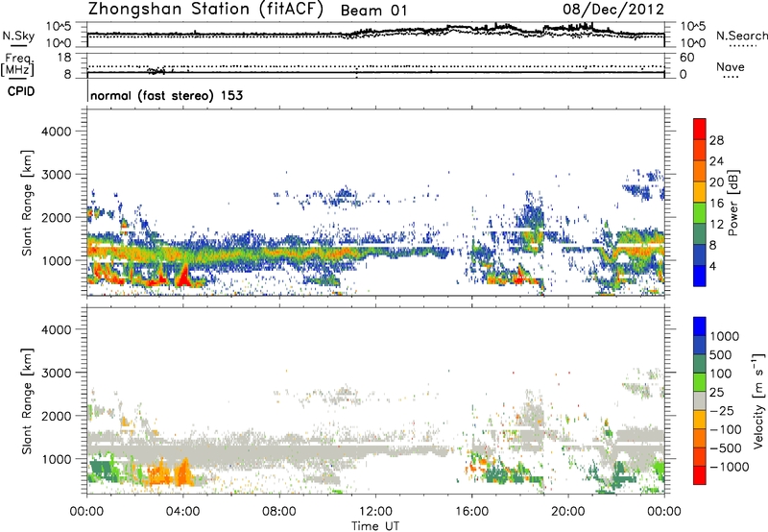Image resolution: width=768 pixels, height=532 pixels.
Task: Click the '18' frequency axis value
Action: pyautogui.click(x=64, y=58)
